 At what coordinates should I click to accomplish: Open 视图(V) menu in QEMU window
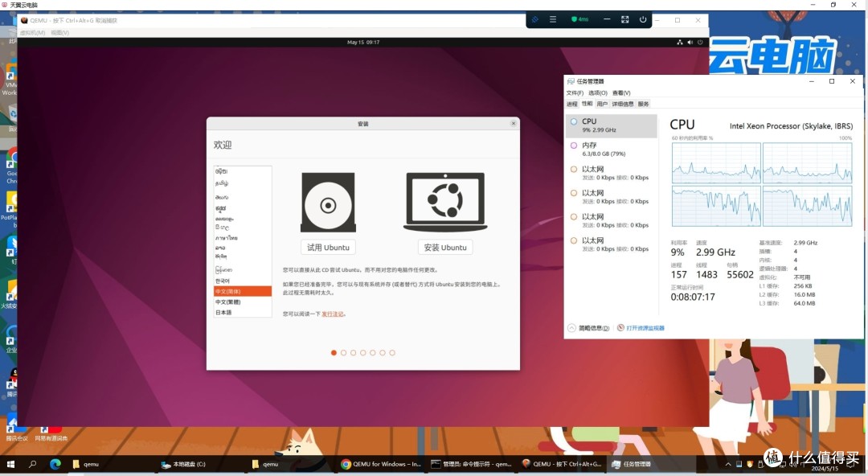click(59, 33)
